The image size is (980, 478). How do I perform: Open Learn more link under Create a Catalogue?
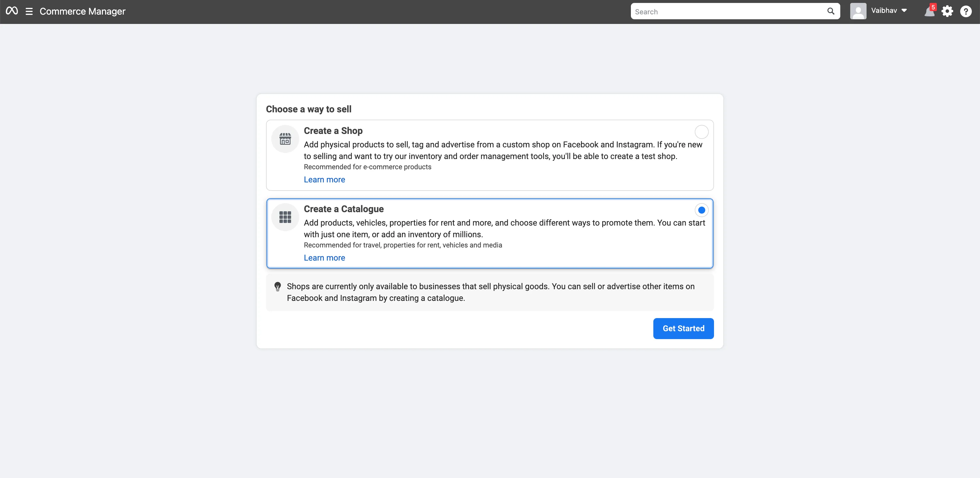click(x=324, y=258)
